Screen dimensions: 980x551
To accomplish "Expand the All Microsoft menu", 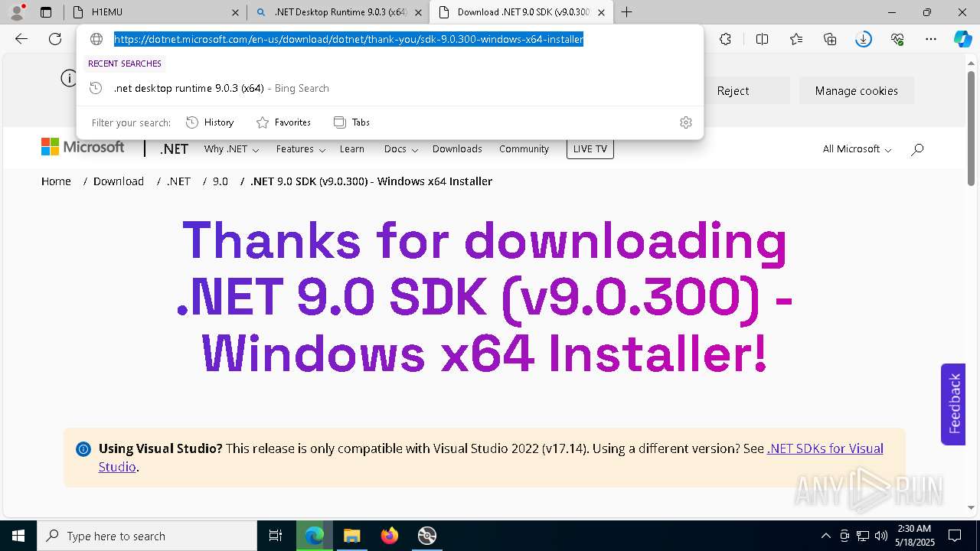I will [857, 149].
